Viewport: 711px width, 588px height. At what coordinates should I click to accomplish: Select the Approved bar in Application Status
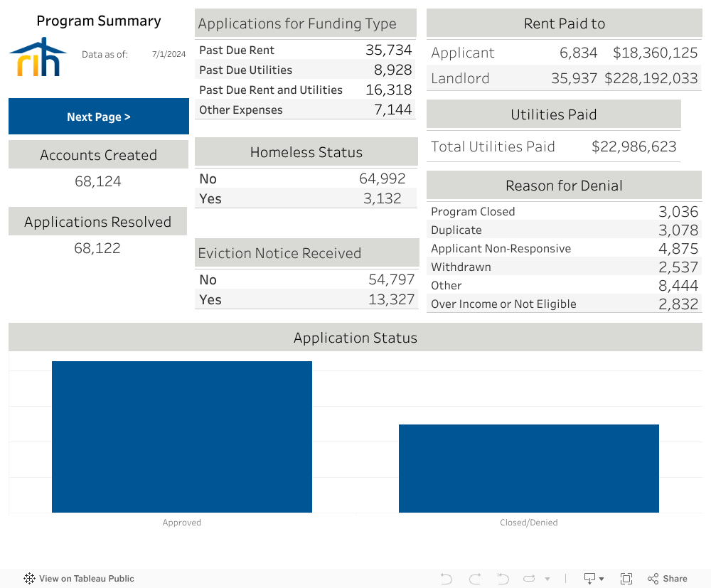[x=181, y=437]
